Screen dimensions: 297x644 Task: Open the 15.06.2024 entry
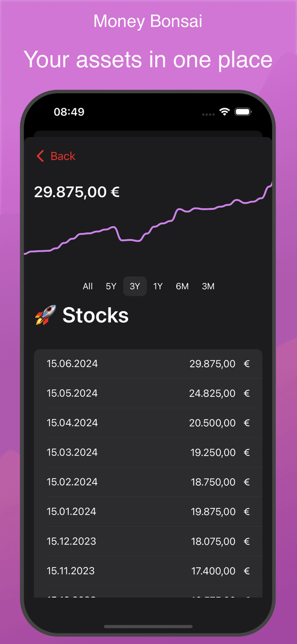148,364
